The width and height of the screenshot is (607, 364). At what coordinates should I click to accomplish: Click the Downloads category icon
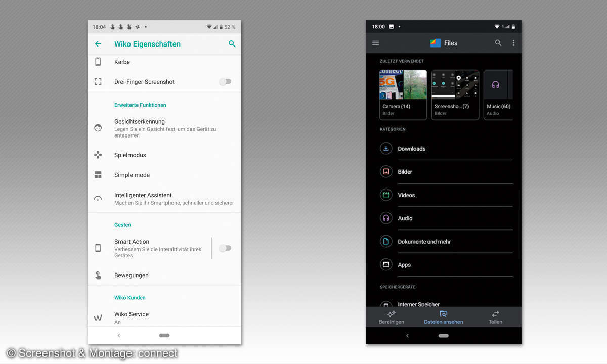pyautogui.click(x=386, y=149)
